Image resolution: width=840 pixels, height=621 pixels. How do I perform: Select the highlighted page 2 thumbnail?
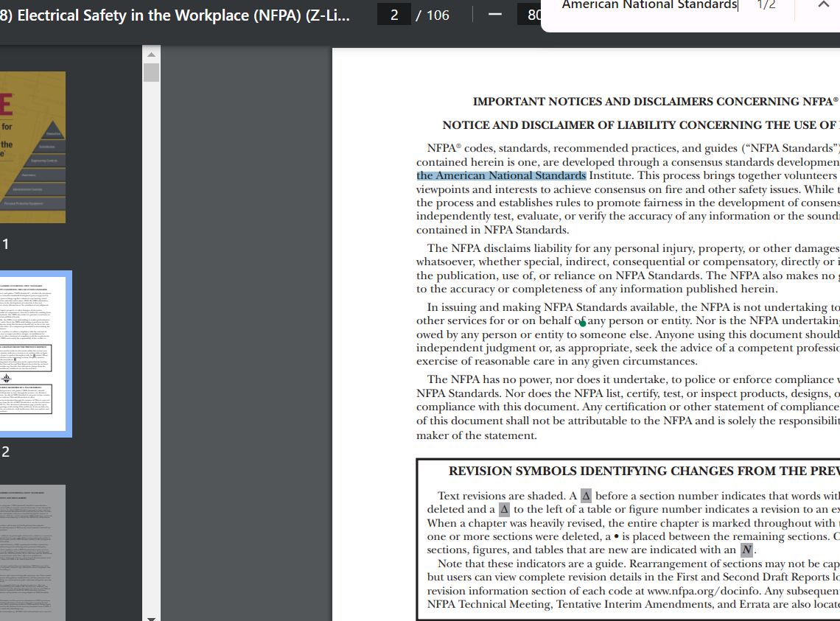pos(32,354)
